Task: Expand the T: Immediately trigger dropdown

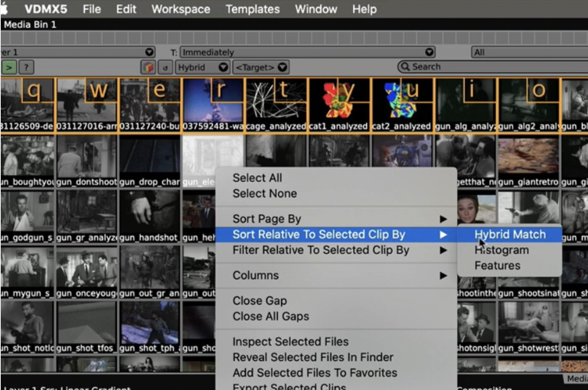Action: point(302,52)
